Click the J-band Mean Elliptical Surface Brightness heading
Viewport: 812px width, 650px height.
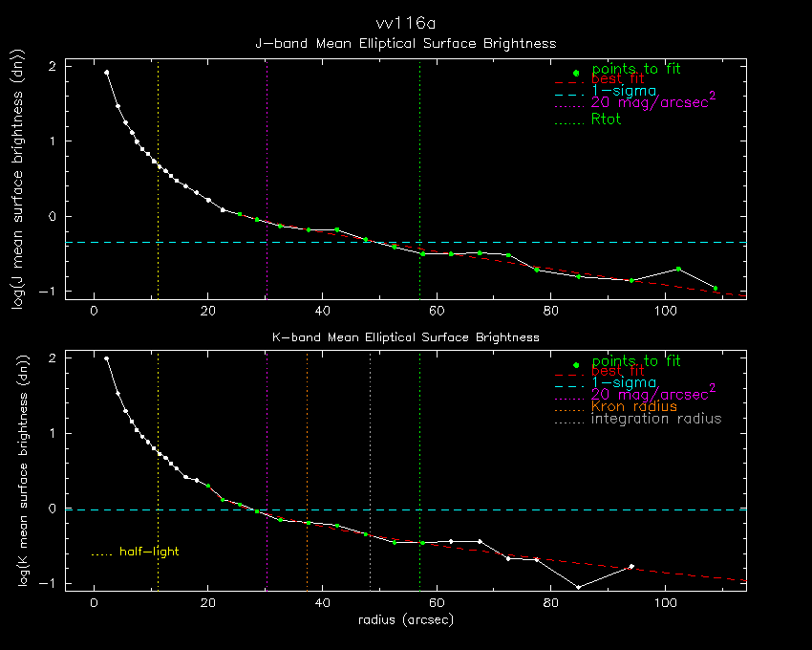click(405, 43)
